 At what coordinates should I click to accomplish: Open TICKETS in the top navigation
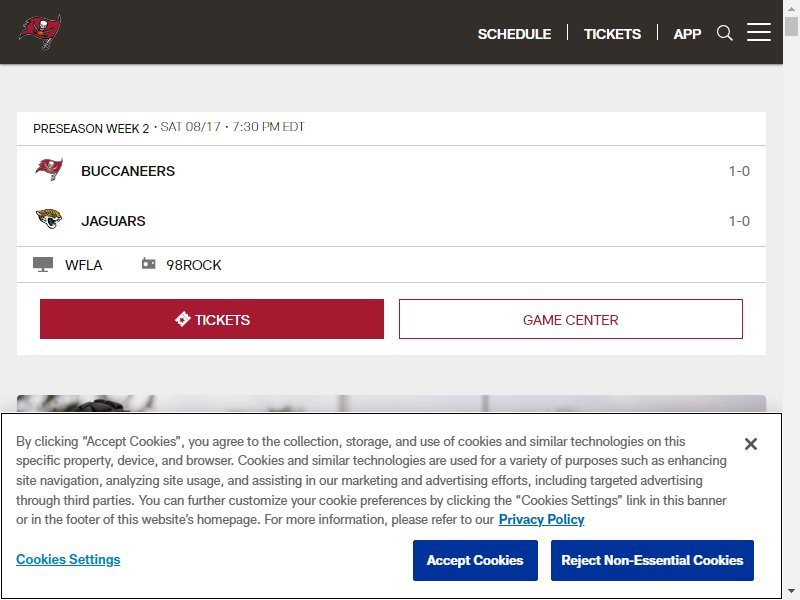click(x=612, y=34)
